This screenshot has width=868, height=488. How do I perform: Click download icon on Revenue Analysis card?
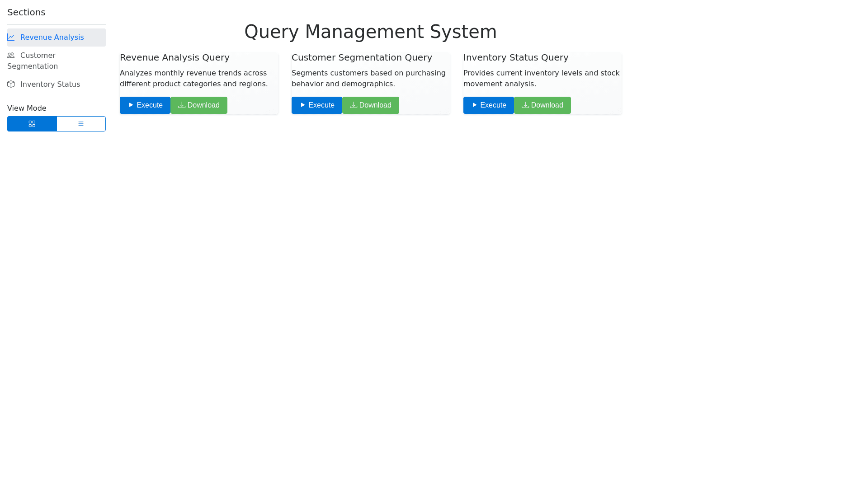182,105
